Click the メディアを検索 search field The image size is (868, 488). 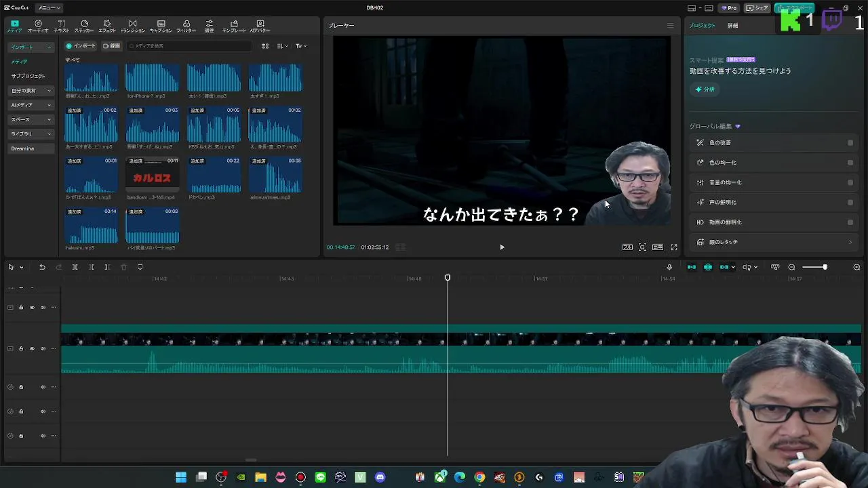pos(190,46)
